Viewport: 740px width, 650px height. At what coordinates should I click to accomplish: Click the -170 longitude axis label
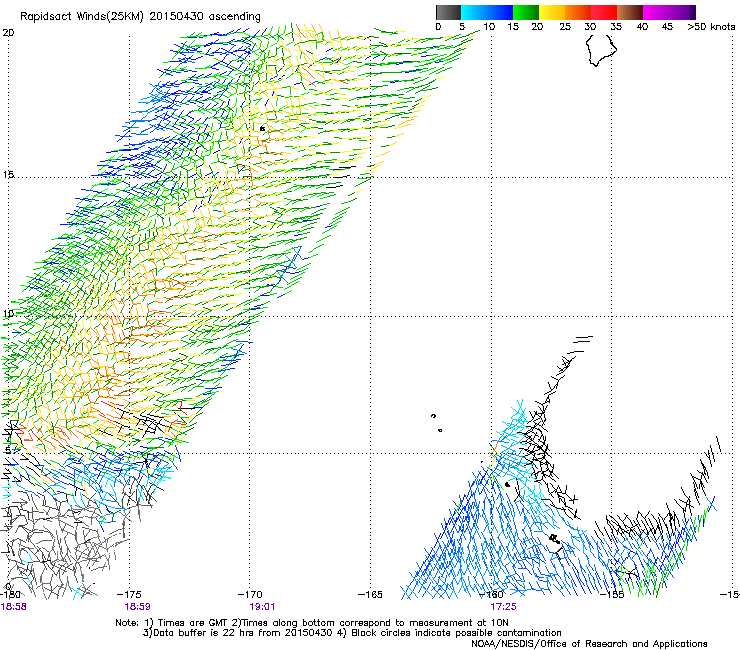[250, 595]
